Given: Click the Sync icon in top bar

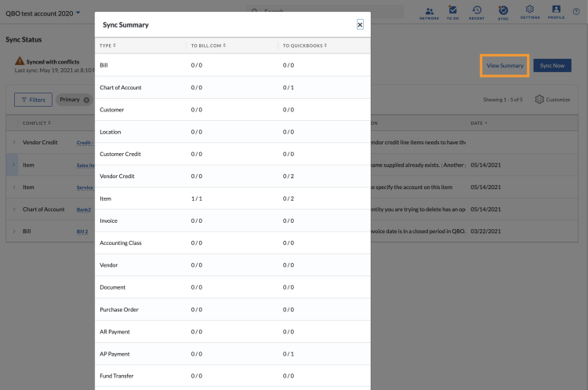Looking at the screenshot, I should point(503,13).
